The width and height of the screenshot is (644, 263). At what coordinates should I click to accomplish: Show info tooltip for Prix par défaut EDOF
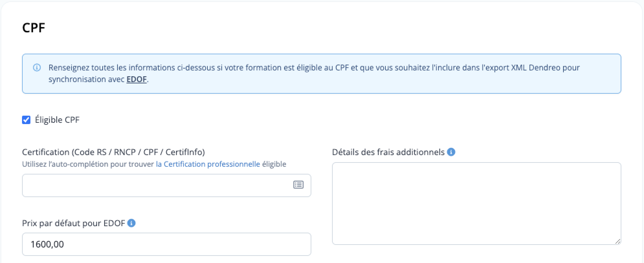[x=131, y=223]
